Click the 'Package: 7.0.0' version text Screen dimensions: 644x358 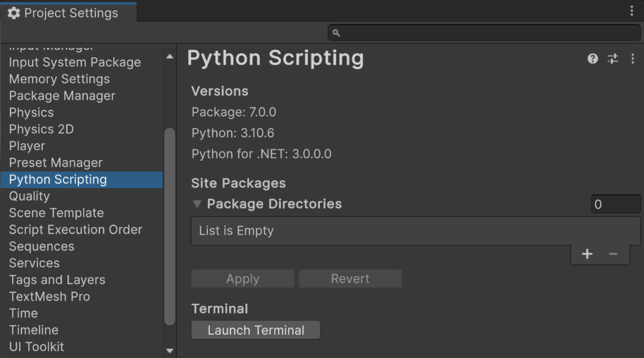234,112
